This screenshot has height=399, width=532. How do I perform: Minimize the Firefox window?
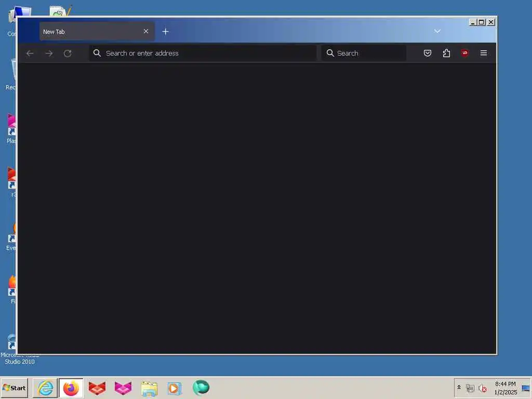[473, 22]
